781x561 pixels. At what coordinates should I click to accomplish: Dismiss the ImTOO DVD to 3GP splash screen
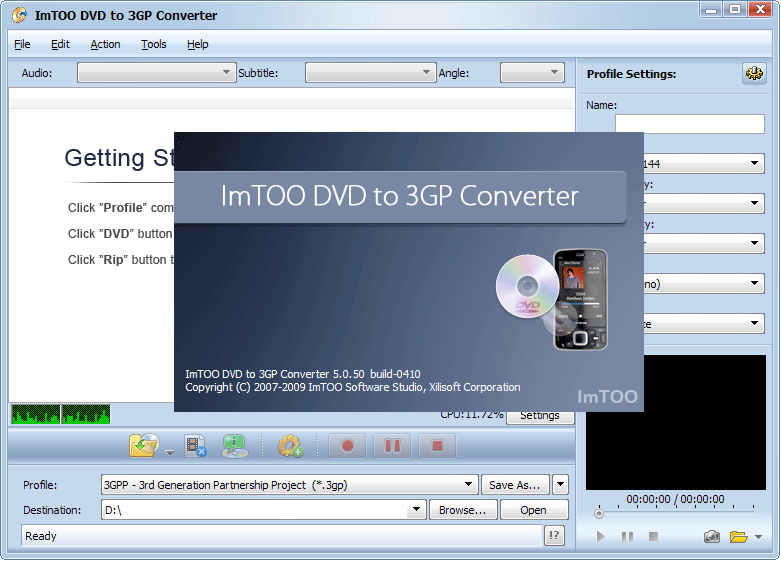[x=408, y=272]
